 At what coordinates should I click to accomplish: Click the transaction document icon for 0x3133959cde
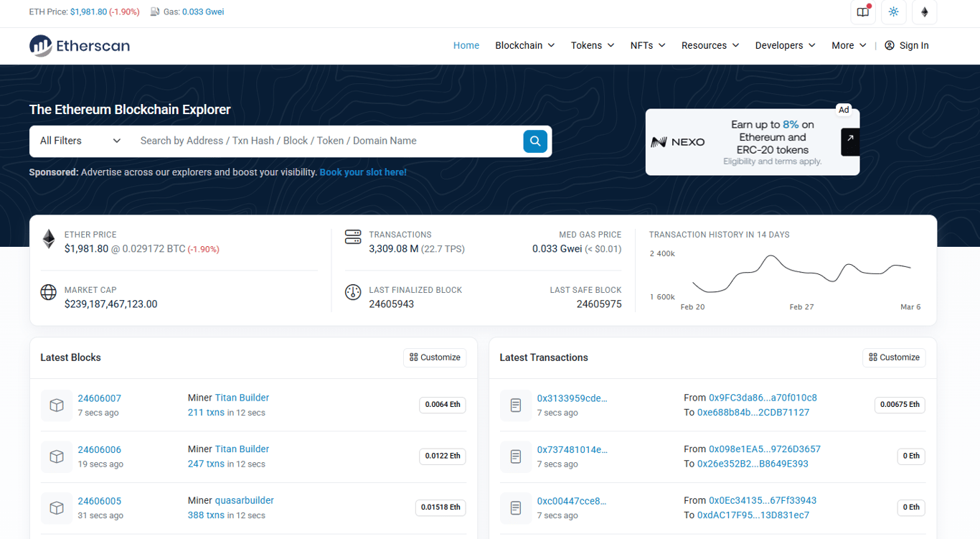[516, 405]
